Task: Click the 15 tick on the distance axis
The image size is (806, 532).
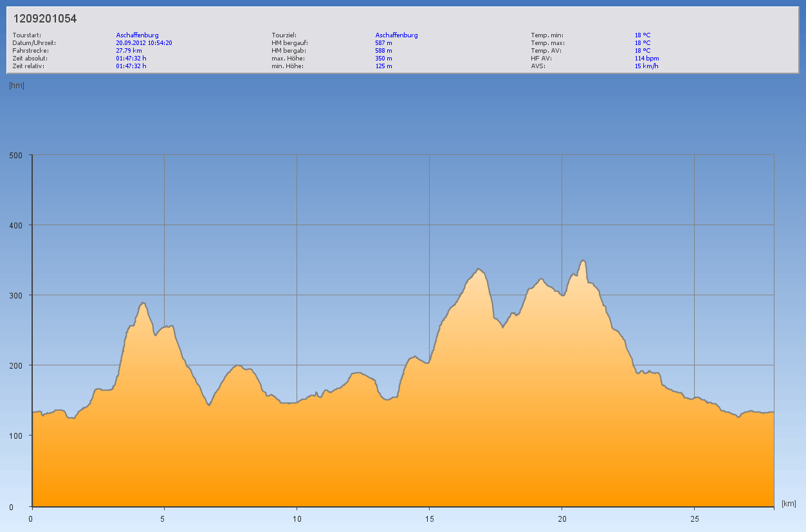Action: 429,518
